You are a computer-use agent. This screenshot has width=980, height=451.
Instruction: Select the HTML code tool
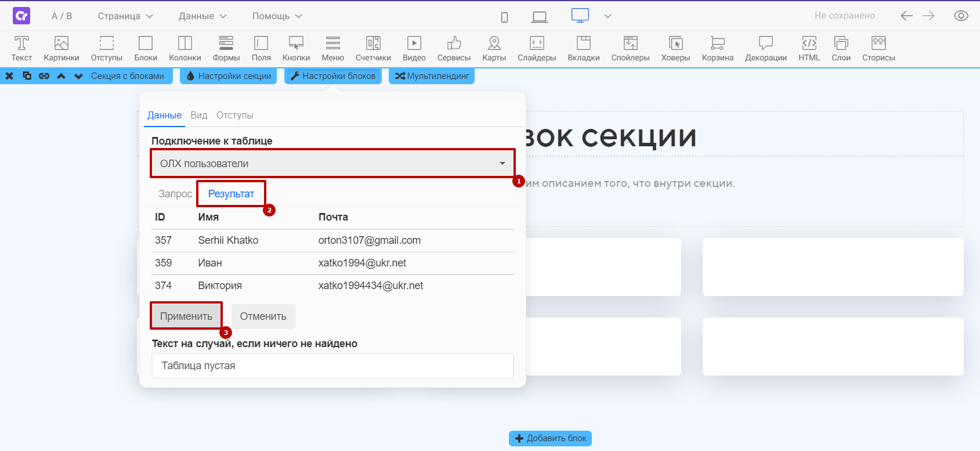coord(809,49)
